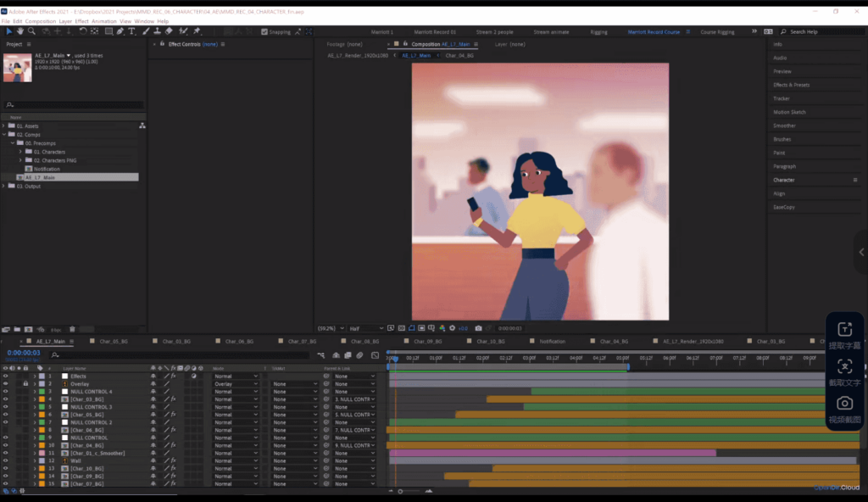Switch to the Notification timeline tab
This screenshot has width=868, height=502.
(553, 342)
